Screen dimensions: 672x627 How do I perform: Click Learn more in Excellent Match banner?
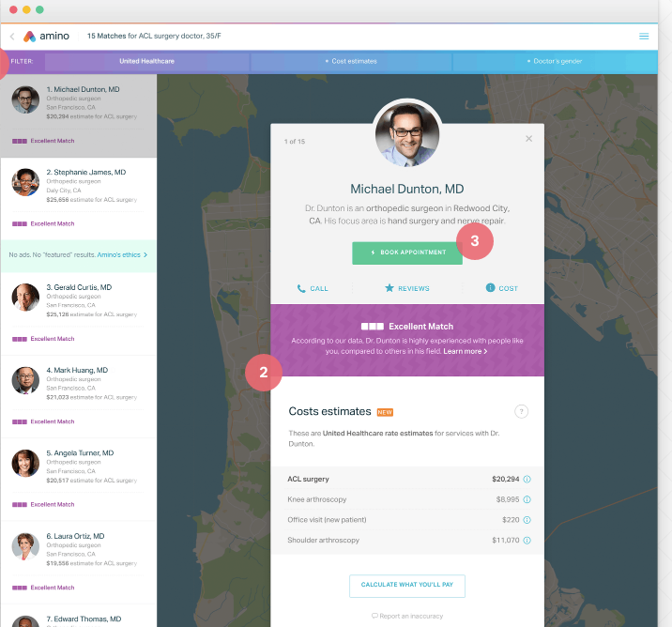click(465, 351)
